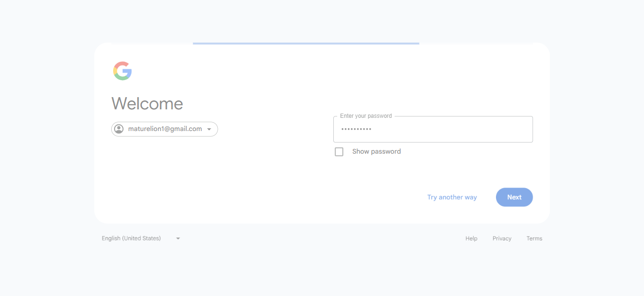Click the Google logo
Screen dimensions: 644x296
click(123, 71)
